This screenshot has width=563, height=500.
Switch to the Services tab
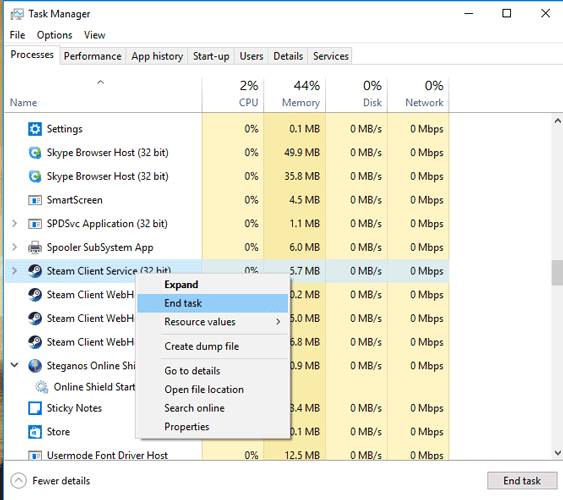point(331,56)
